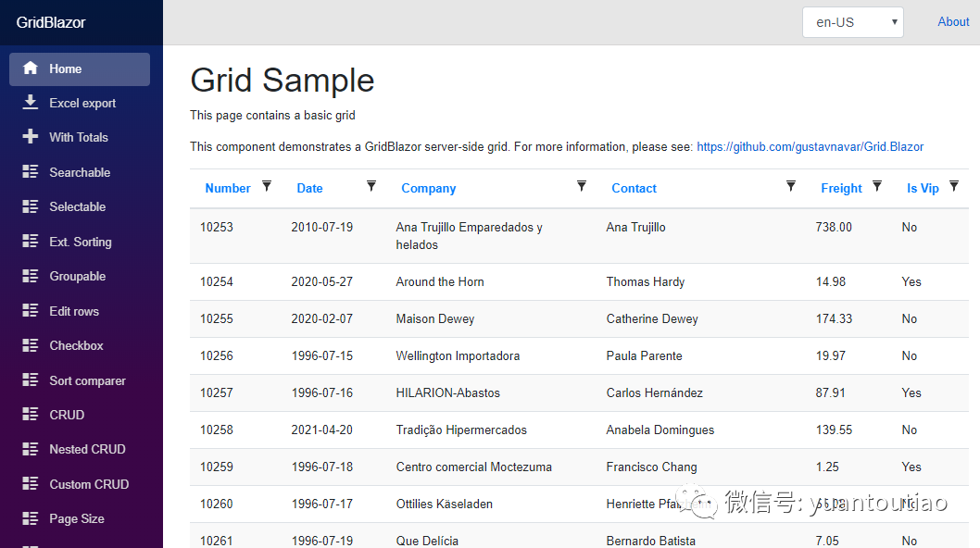Navigate to Searchable grid sample
The image size is (980, 548).
coord(80,172)
